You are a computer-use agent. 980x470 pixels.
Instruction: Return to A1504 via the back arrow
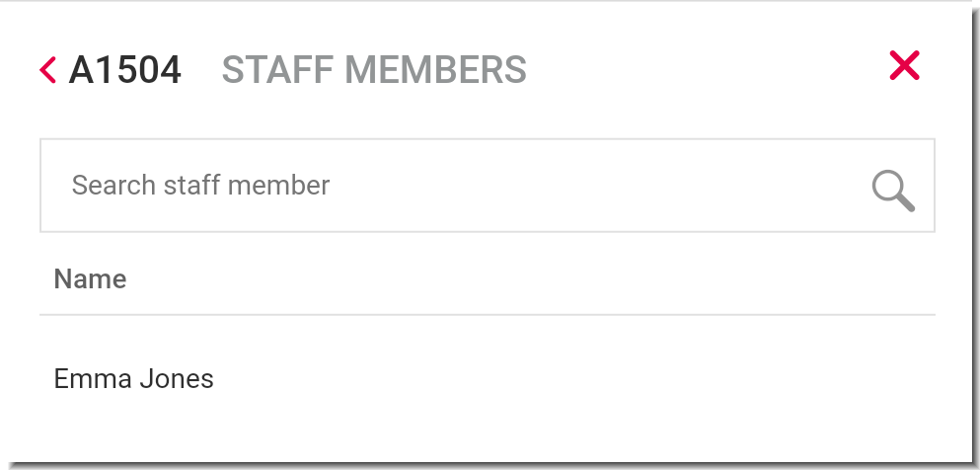[48, 69]
